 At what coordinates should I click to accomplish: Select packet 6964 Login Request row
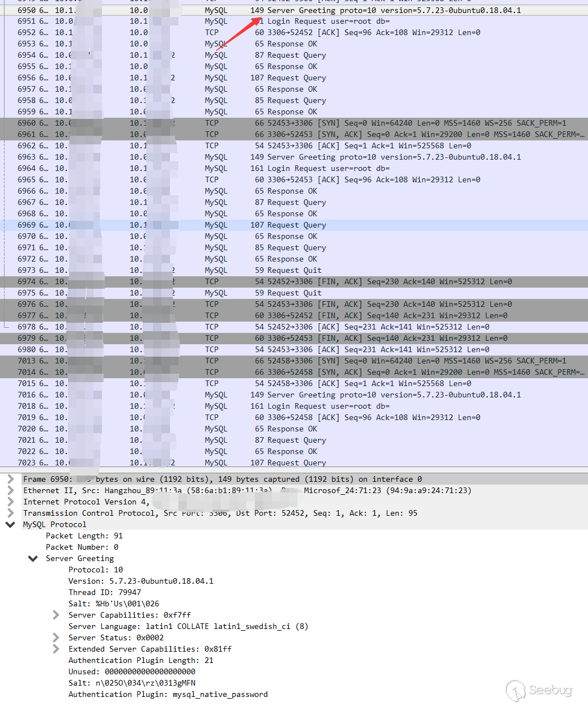click(294, 169)
